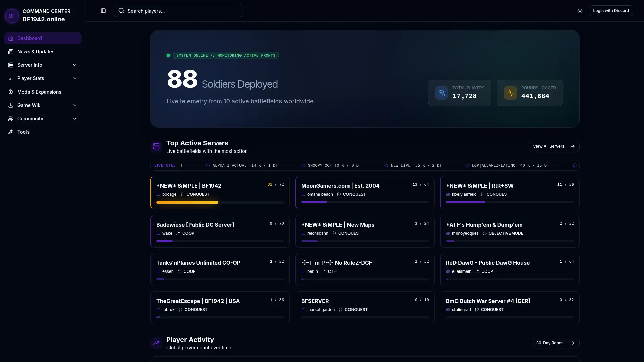Expand Player Stats chevron
Viewport: 644px width, 362px height.
(75, 78)
